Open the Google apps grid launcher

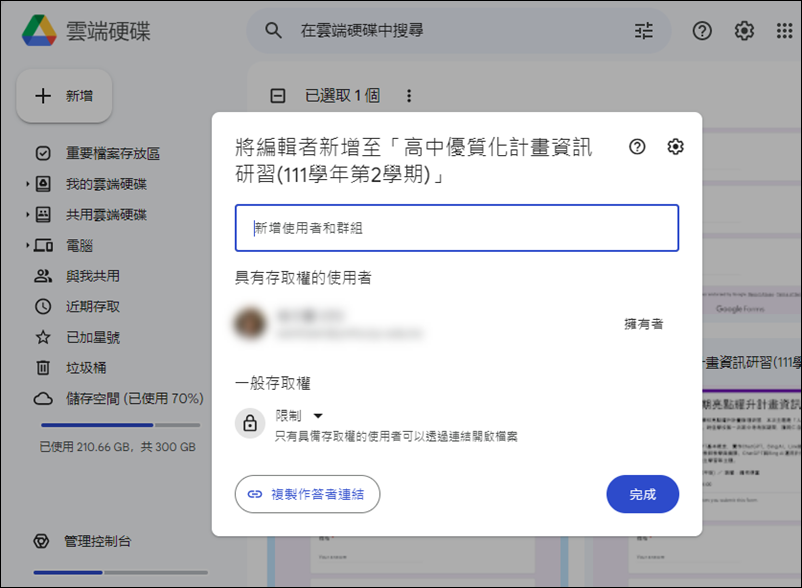pyautogui.click(x=784, y=31)
